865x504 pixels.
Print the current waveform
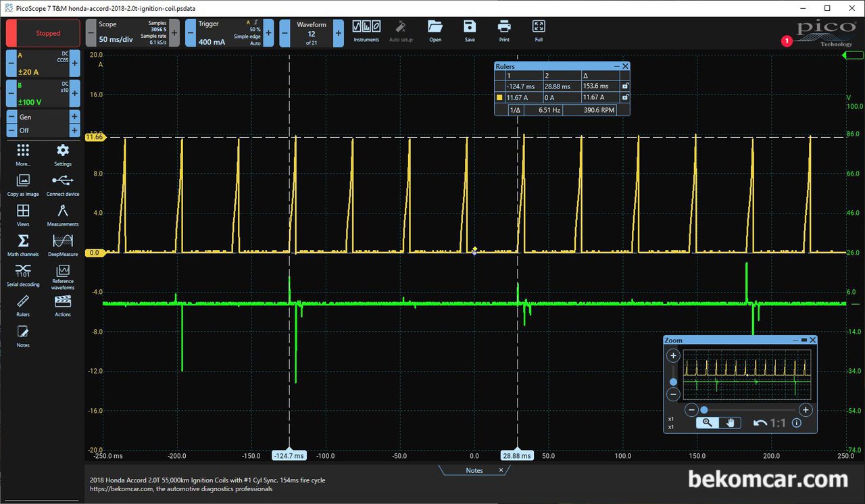pos(504,31)
